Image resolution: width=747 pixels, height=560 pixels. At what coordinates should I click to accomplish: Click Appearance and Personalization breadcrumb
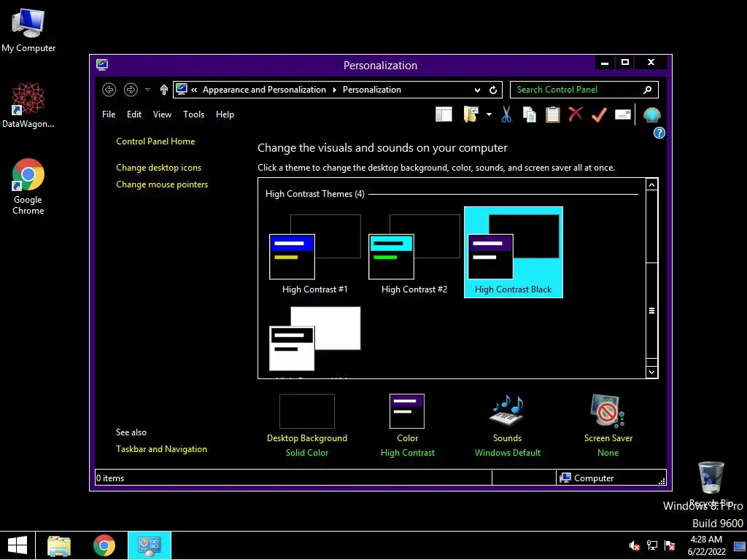point(264,90)
